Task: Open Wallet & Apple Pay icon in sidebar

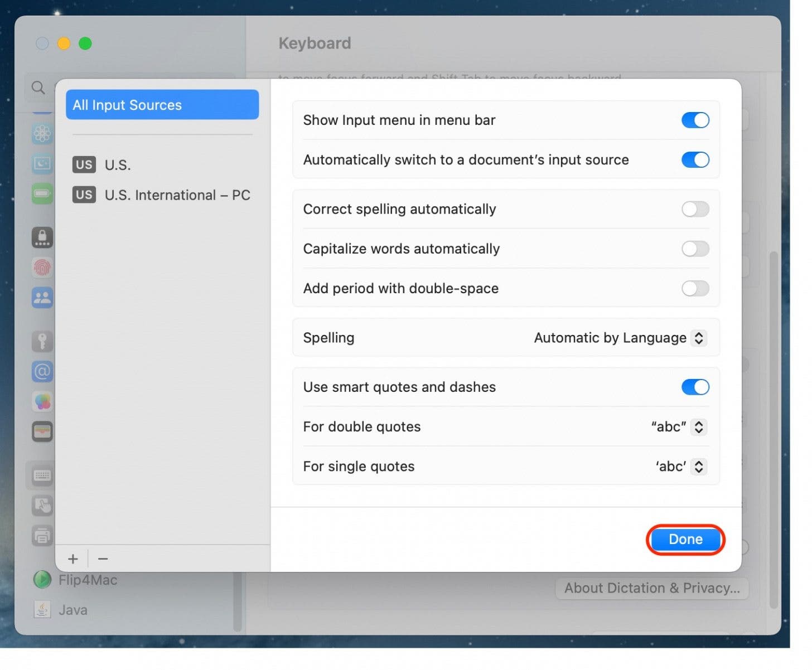Action: click(x=42, y=431)
